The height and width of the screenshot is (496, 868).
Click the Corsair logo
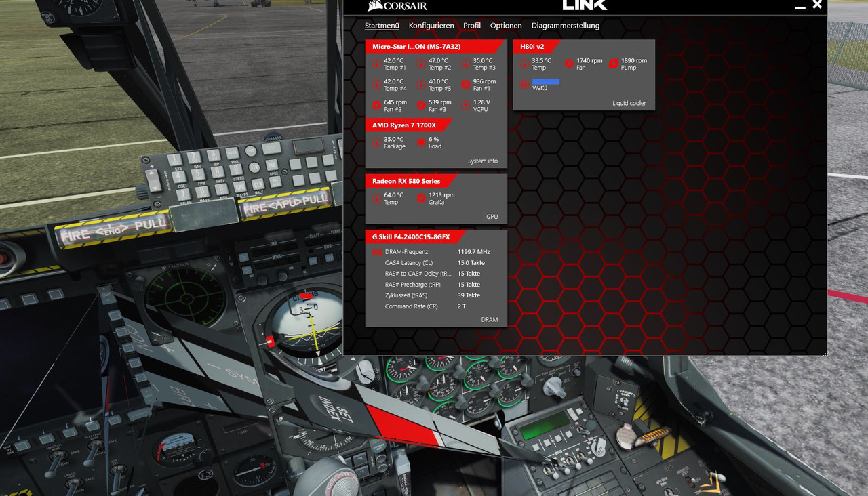coord(397,6)
